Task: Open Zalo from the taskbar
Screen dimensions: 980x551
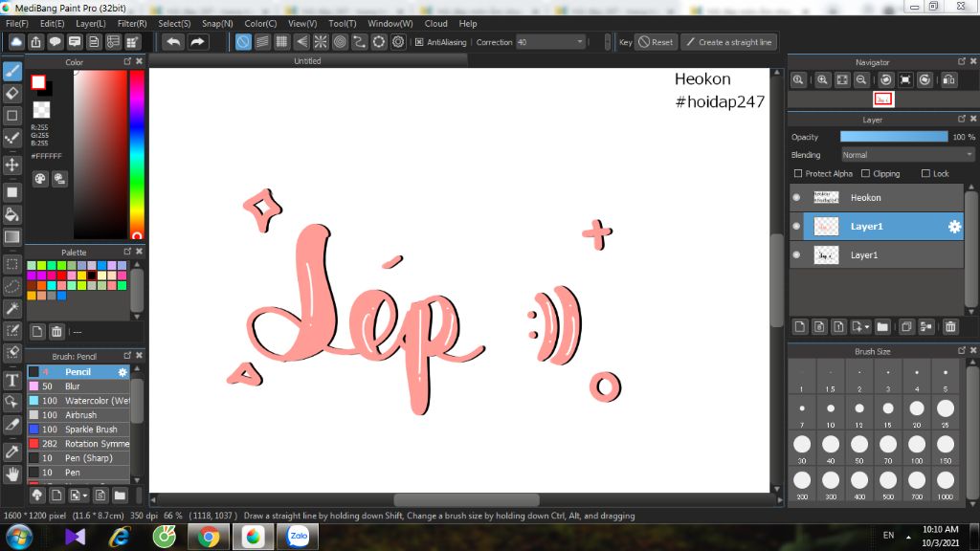Action: pyautogui.click(x=299, y=537)
